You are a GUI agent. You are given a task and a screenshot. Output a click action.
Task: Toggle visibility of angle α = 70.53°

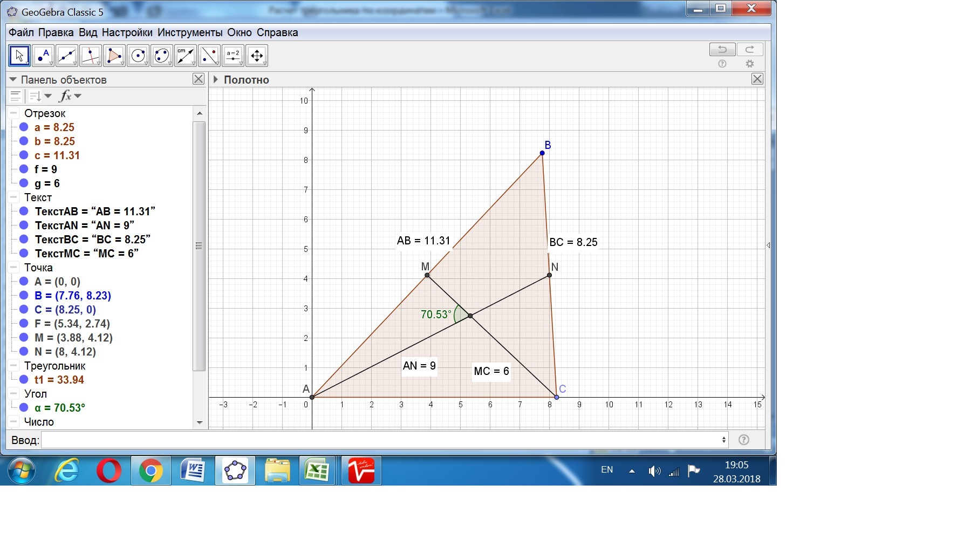pos(24,408)
